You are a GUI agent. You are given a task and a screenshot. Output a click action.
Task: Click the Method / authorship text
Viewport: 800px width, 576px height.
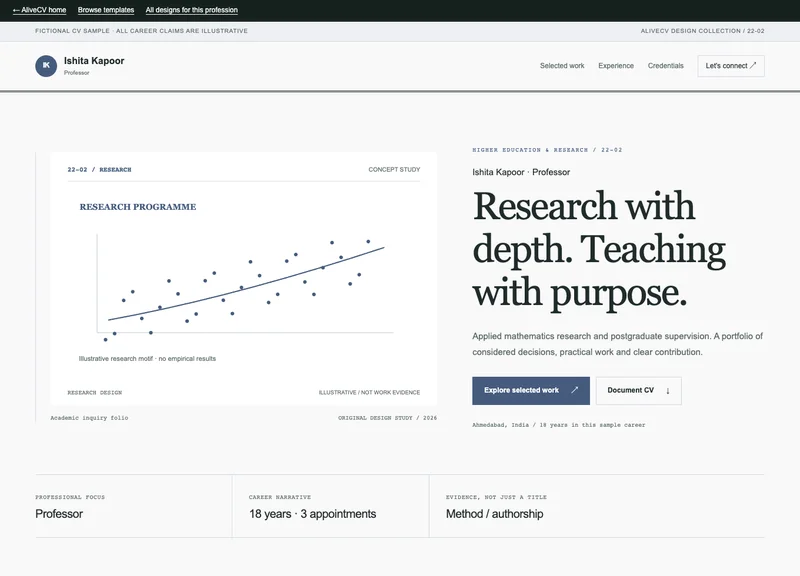coord(494,514)
